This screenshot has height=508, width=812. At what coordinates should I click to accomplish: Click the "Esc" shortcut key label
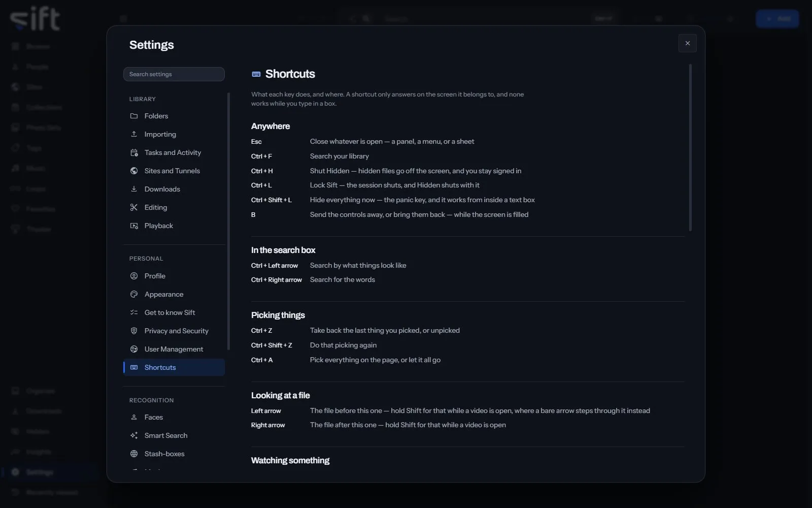click(x=256, y=142)
